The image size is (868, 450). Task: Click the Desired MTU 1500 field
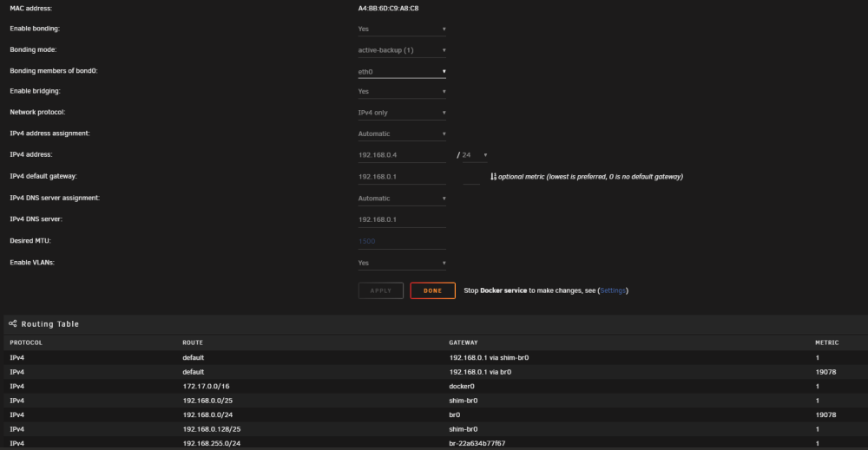pyautogui.click(x=402, y=241)
